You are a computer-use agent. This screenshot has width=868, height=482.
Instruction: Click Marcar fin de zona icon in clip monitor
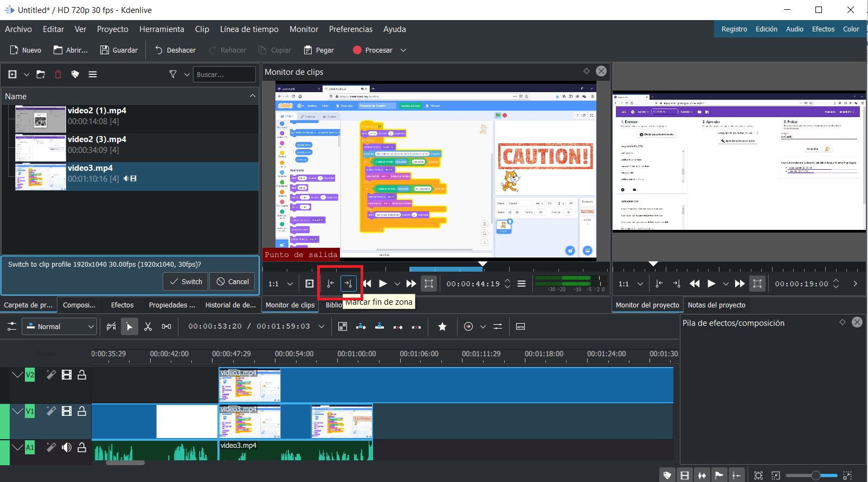click(x=348, y=284)
